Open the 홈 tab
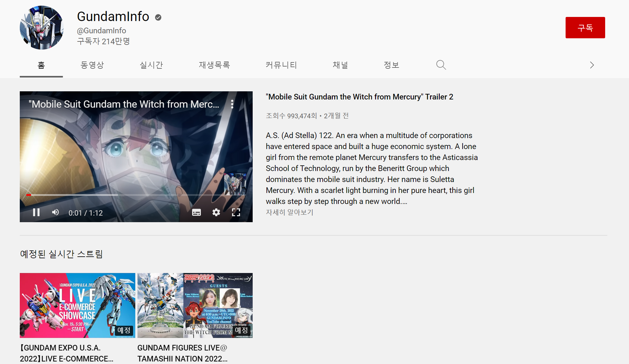629x364 pixels. point(41,65)
